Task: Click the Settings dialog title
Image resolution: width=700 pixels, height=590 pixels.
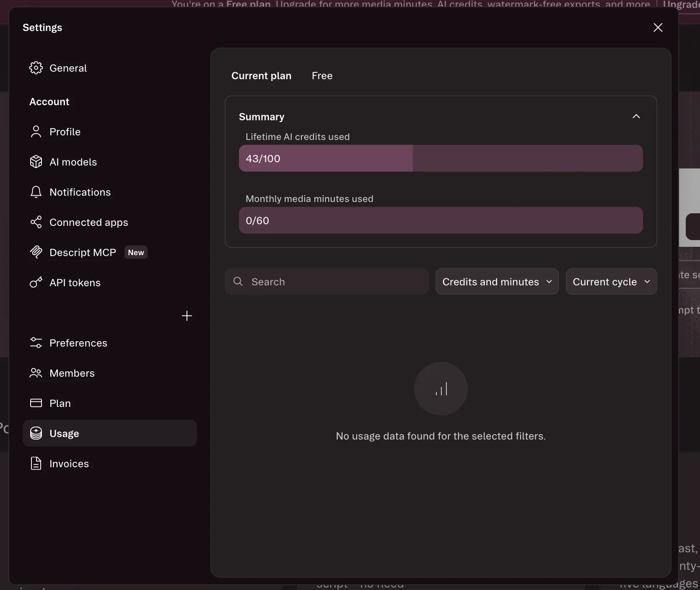Action: point(42,28)
